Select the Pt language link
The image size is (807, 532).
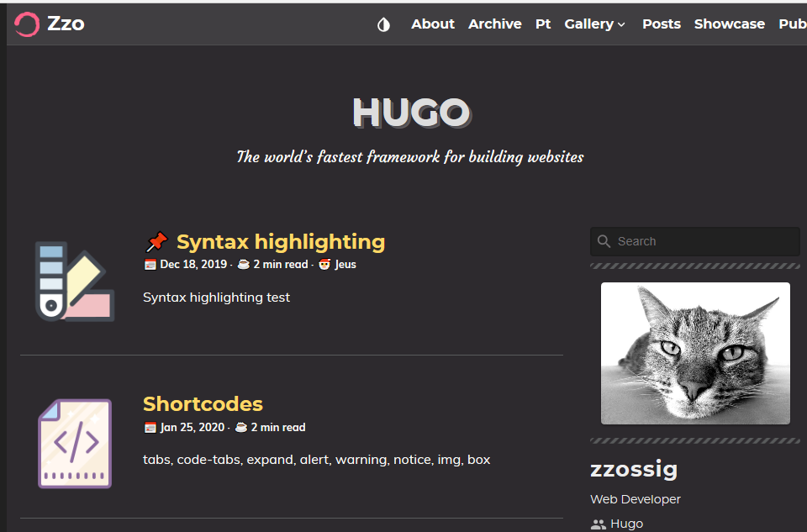tap(543, 24)
